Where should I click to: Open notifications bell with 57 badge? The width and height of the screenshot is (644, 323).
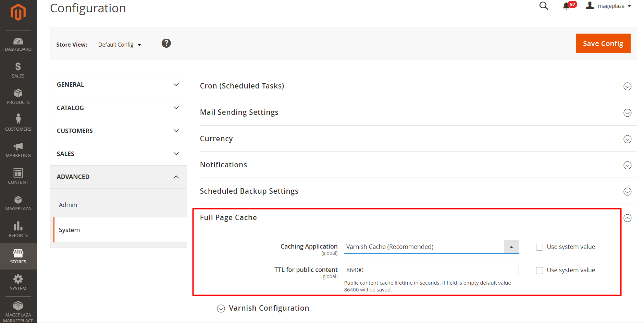click(567, 6)
